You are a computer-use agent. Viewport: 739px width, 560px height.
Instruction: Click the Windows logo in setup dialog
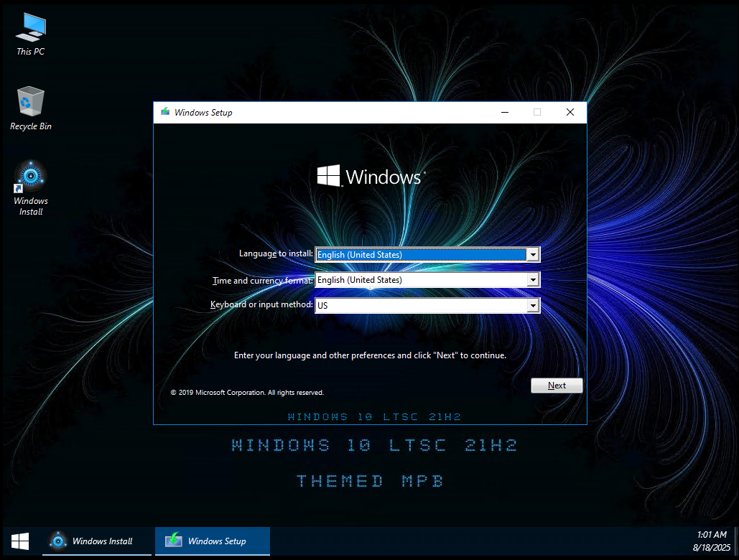pos(371,176)
